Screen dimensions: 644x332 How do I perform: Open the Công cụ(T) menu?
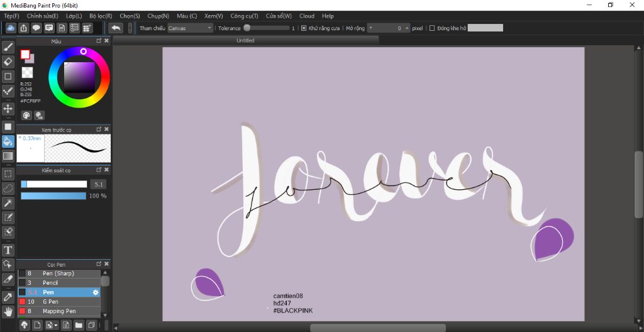pos(245,16)
